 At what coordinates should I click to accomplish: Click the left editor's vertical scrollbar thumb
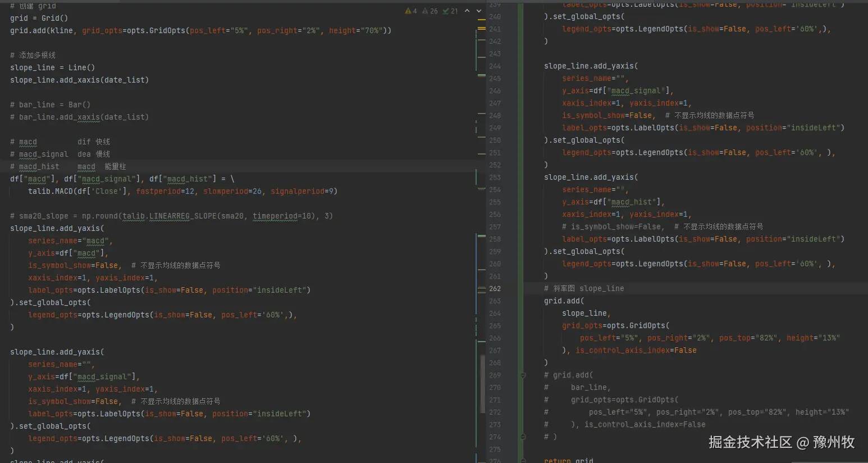[482, 384]
